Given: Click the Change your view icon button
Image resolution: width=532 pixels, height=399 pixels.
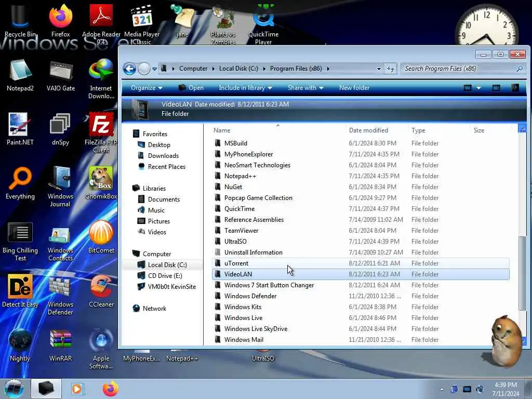Looking at the screenshot, I should click(468, 88).
